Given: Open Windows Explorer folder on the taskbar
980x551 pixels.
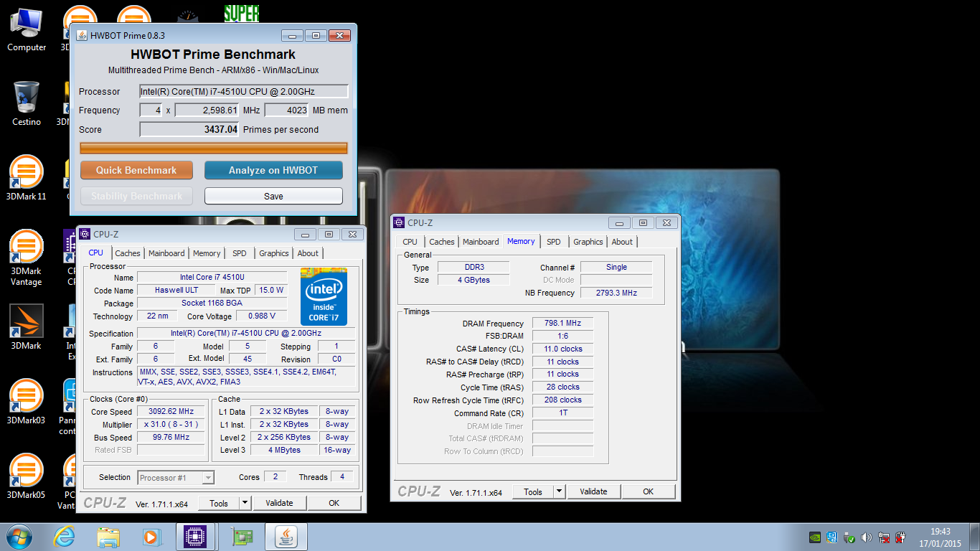Looking at the screenshot, I should click(x=108, y=537).
